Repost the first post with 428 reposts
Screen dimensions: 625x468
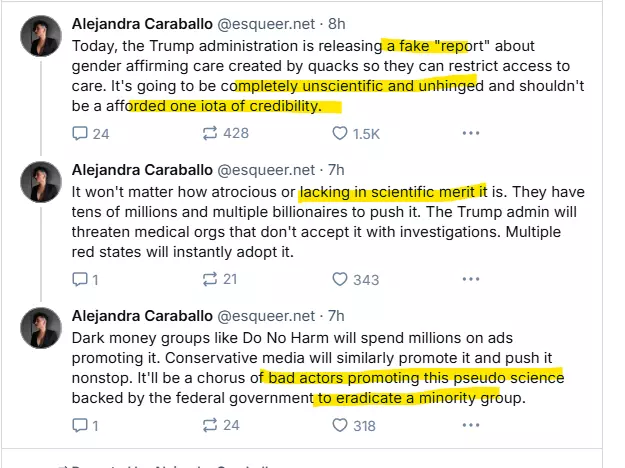tap(212, 134)
